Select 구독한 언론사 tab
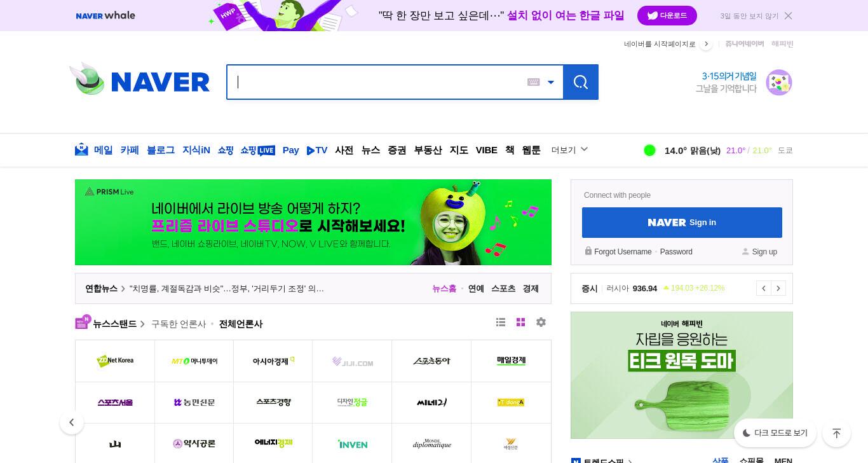 [179, 324]
